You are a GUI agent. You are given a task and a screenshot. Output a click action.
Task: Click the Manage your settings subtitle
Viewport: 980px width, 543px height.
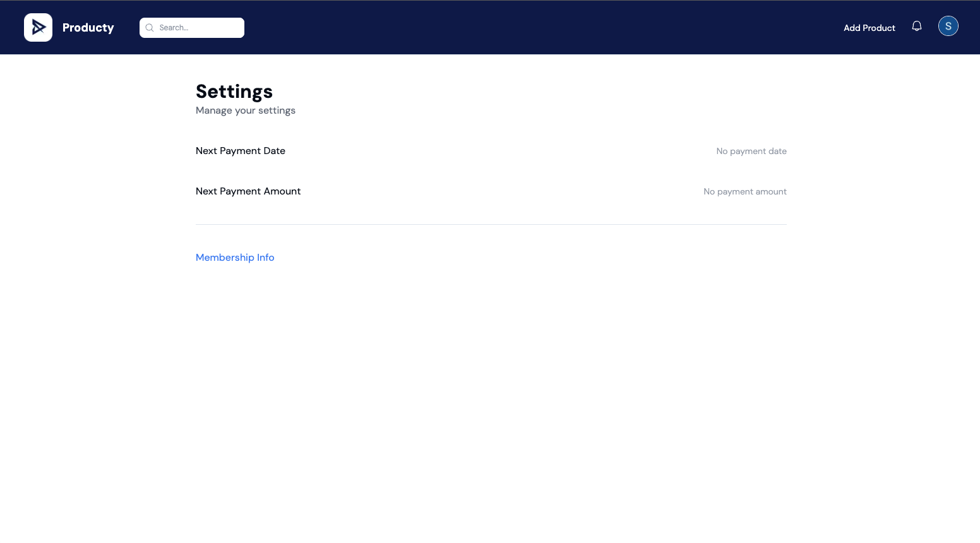click(x=246, y=110)
